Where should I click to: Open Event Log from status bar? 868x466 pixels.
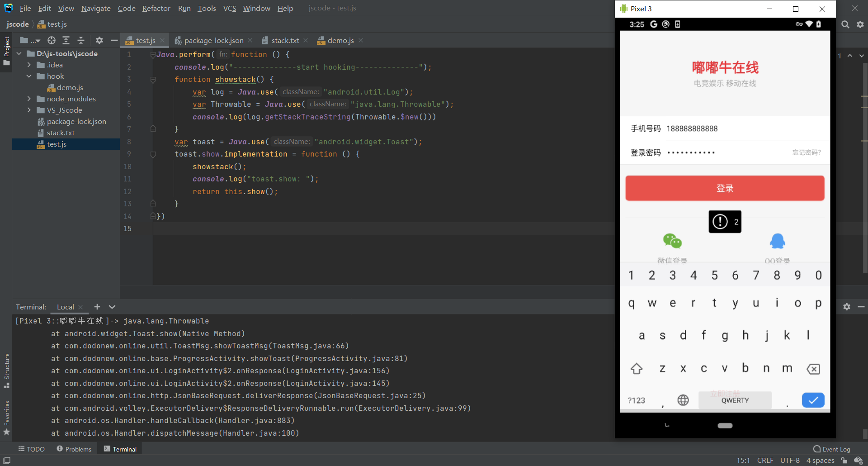click(x=831, y=449)
